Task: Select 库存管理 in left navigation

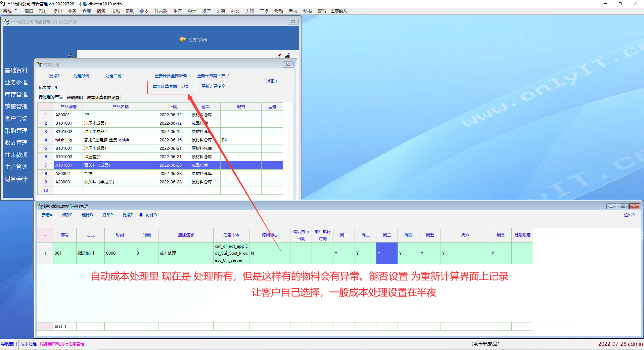Action: 16,94
